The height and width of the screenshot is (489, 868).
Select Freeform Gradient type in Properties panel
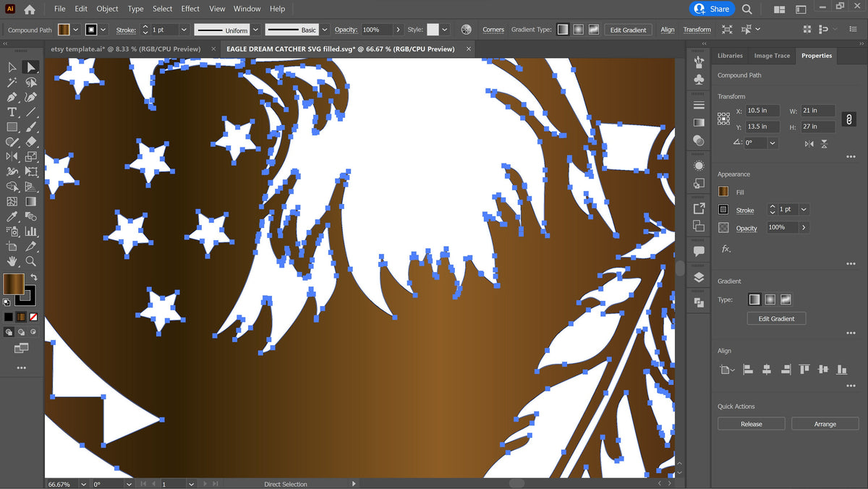pos(786,299)
